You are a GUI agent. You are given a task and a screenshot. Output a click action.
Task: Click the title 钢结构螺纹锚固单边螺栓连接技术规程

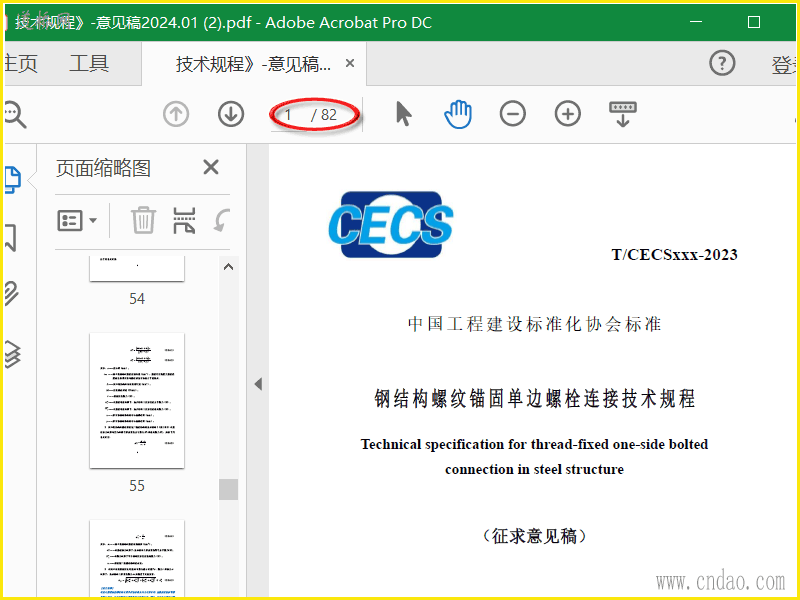[x=534, y=398]
